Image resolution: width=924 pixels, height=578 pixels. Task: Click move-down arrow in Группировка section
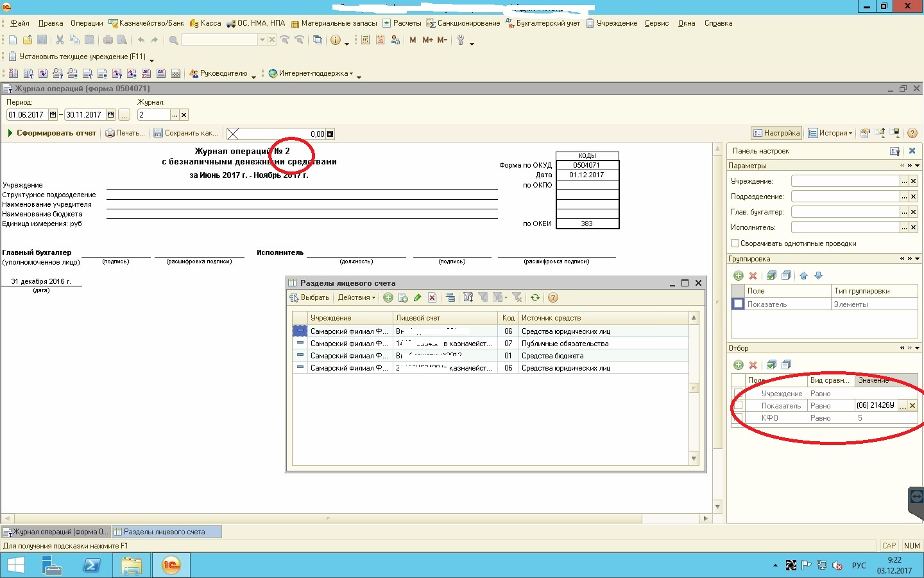pos(818,276)
